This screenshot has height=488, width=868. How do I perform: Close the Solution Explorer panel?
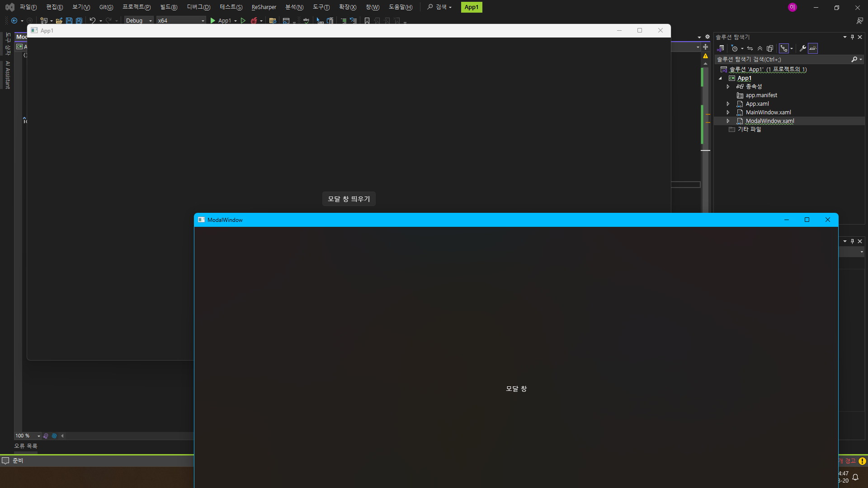coord(860,37)
